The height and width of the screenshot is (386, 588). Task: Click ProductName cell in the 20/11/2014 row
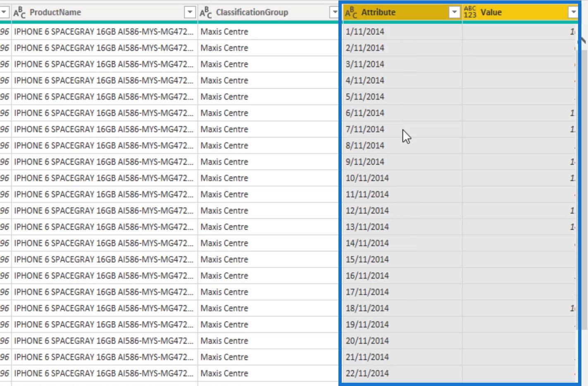click(x=105, y=341)
